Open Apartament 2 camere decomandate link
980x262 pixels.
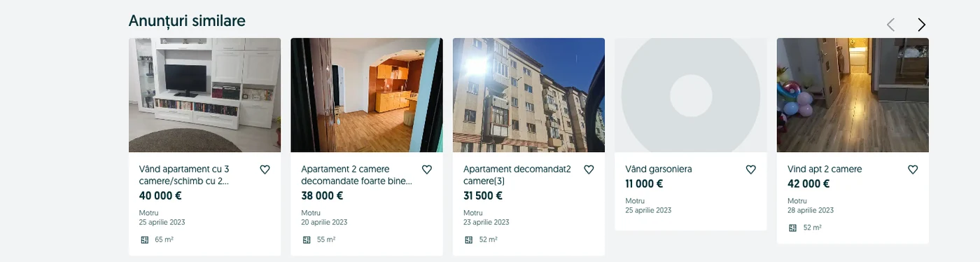click(x=357, y=175)
